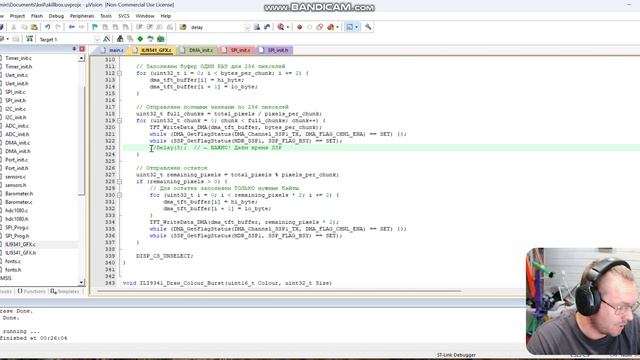This screenshot has width=640, height=360.
Task: Click the editor horizontal scrollbar
Action: (x=279, y=291)
